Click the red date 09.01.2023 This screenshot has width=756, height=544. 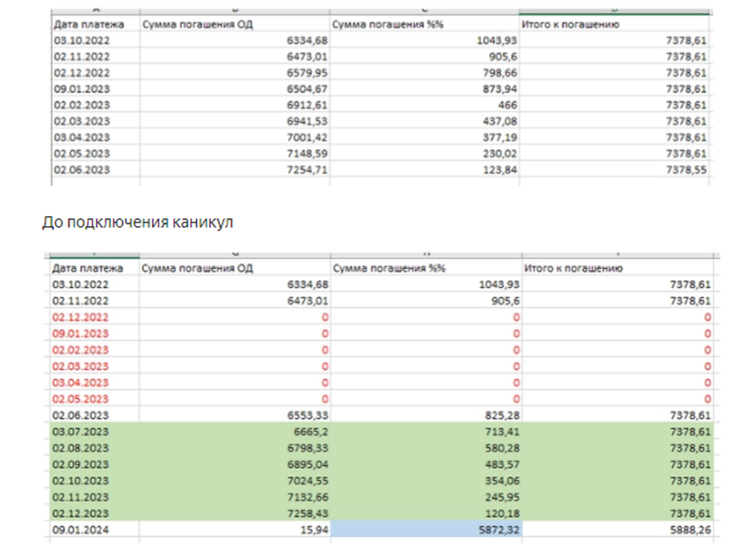[80, 334]
